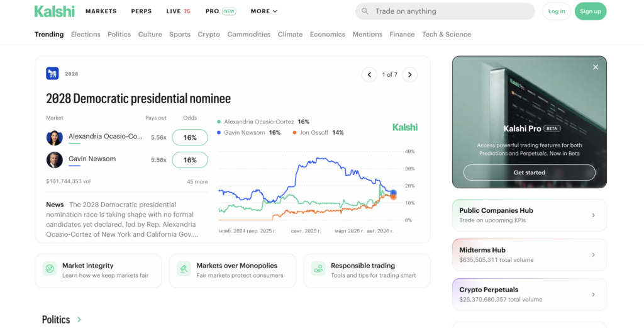644x328 pixels.
Task: Click the search magnifier icon
Action: 365,11
